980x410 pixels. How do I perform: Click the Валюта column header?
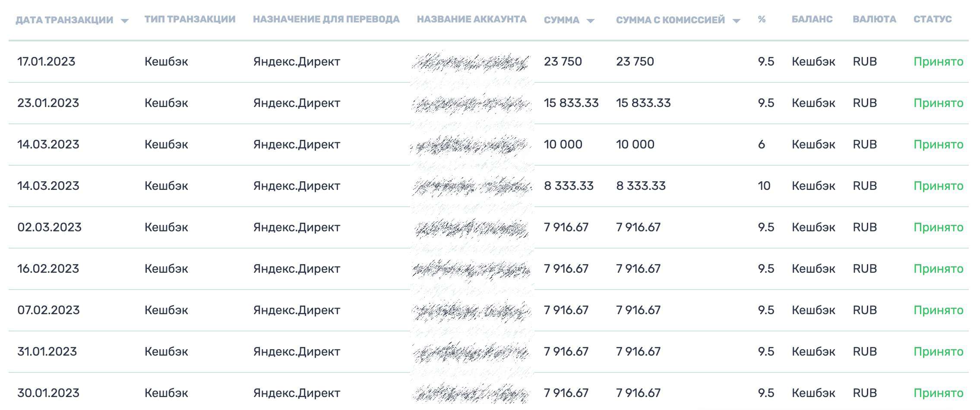click(x=874, y=19)
